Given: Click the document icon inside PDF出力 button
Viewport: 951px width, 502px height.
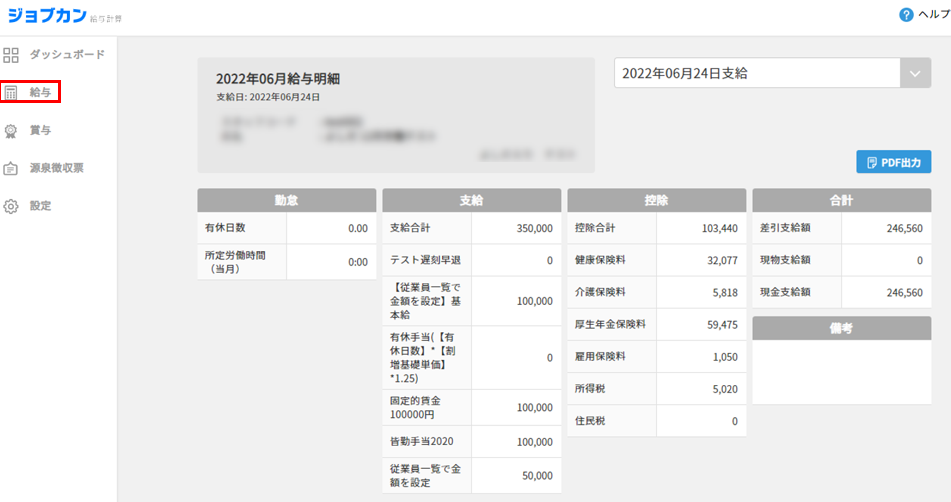Looking at the screenshot, I should click(871, 162).
